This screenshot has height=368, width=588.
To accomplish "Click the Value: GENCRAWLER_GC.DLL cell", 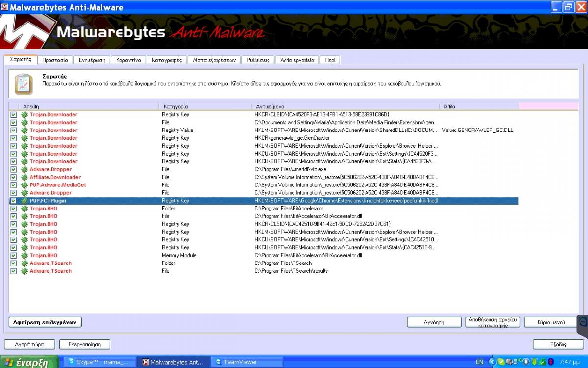I will click(x=477, y=130).
